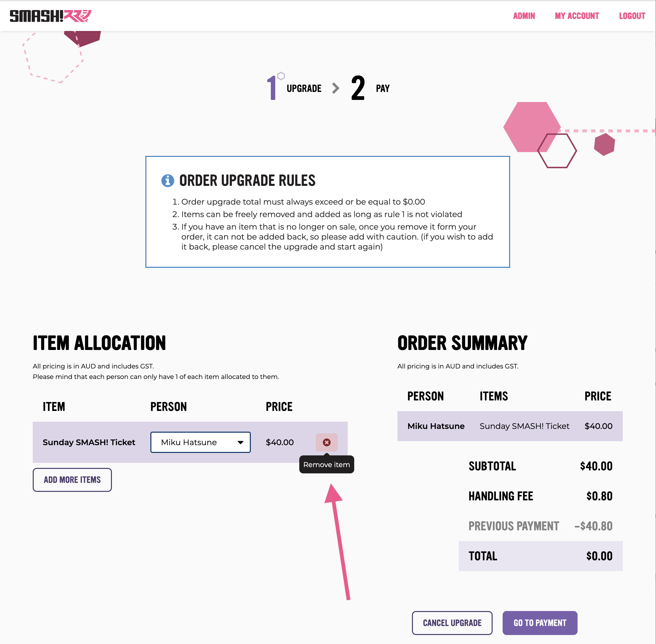This screenshot has width=656, height=644.
Task: Click the blue info icon beside Order Upgrade Rules
Action: click(167, 181)
